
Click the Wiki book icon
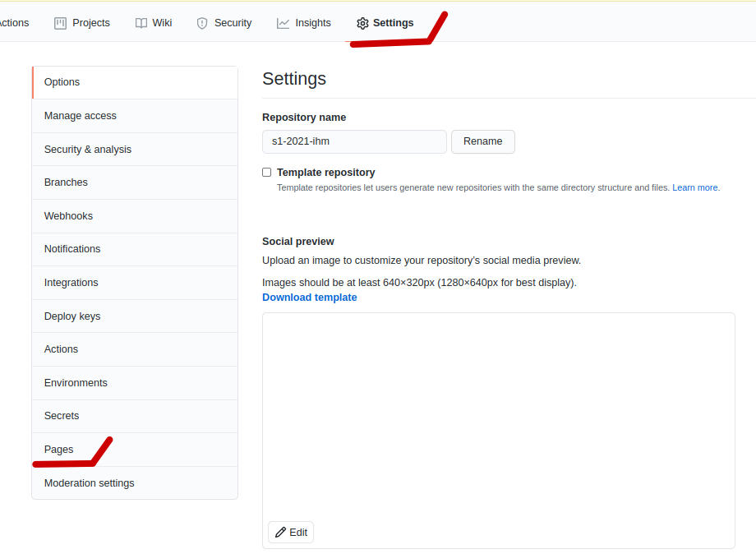coord(141,23)
